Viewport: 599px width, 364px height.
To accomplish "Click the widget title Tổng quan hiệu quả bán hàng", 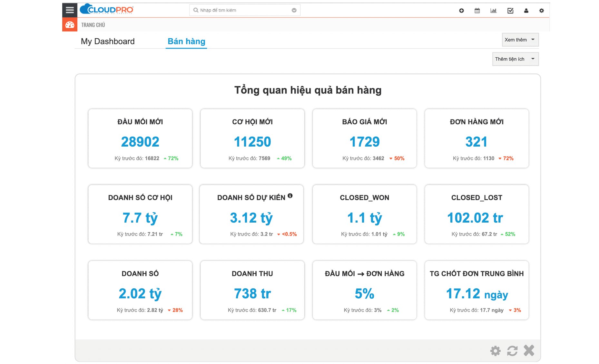I will 308,90.
